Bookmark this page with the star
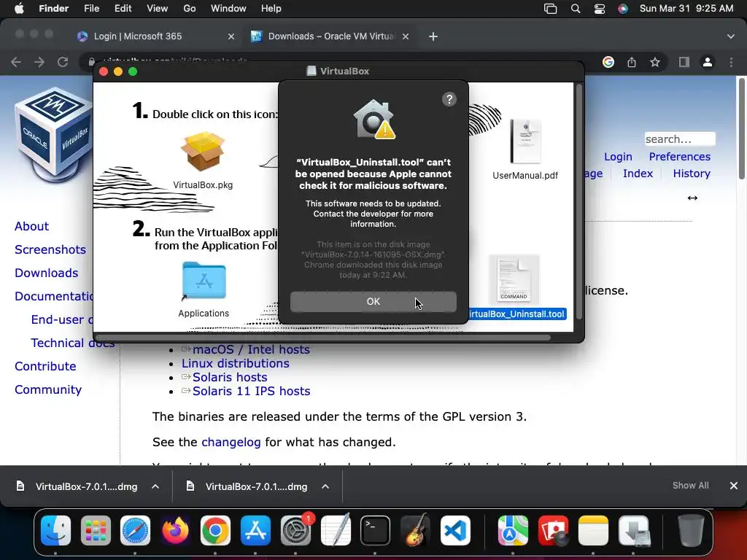 click(x=655, y=62)
